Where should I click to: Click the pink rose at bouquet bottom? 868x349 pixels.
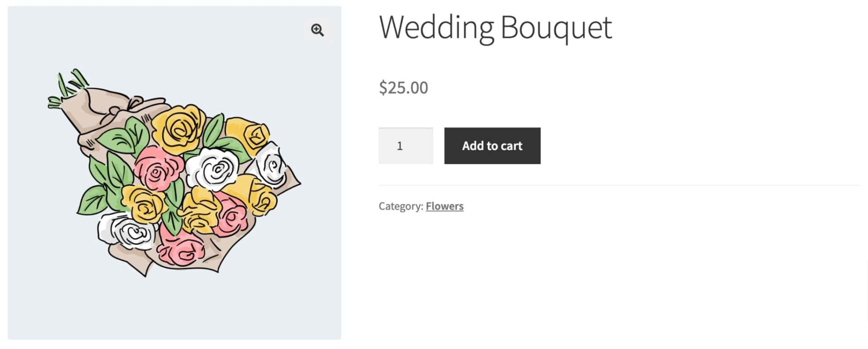pos(181,248)
